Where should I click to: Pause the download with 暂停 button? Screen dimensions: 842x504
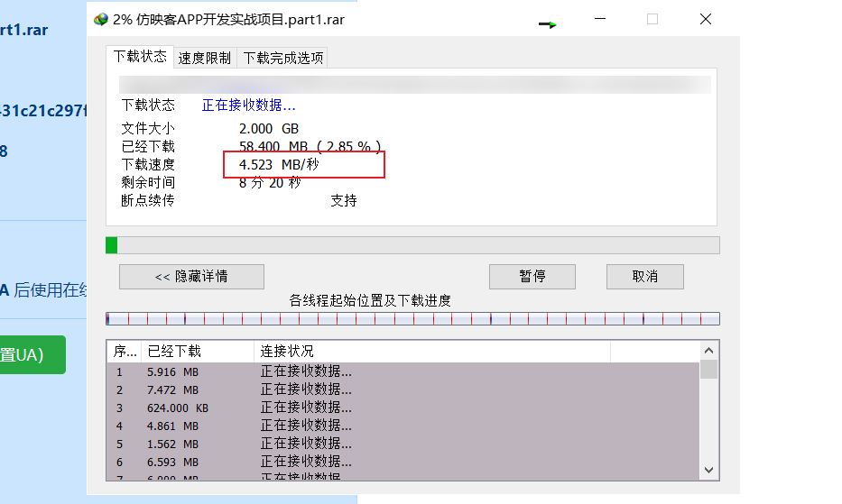pos(532,277)
